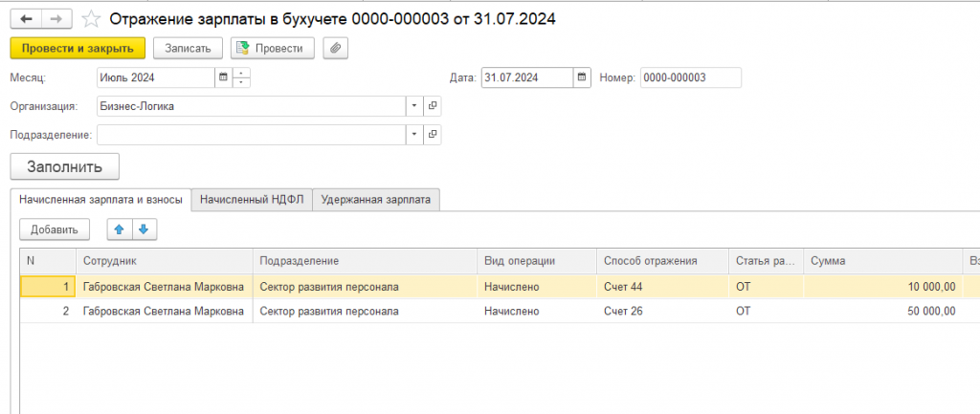Click the Статья ра… column header
The width and height of the screenshot is (980, 414).
(767, 261)
